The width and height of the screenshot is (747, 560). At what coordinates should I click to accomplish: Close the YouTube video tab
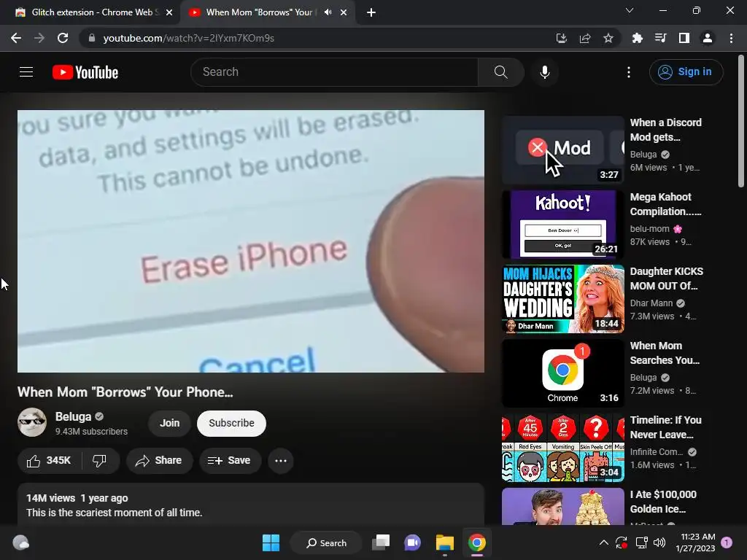(344, 13)
